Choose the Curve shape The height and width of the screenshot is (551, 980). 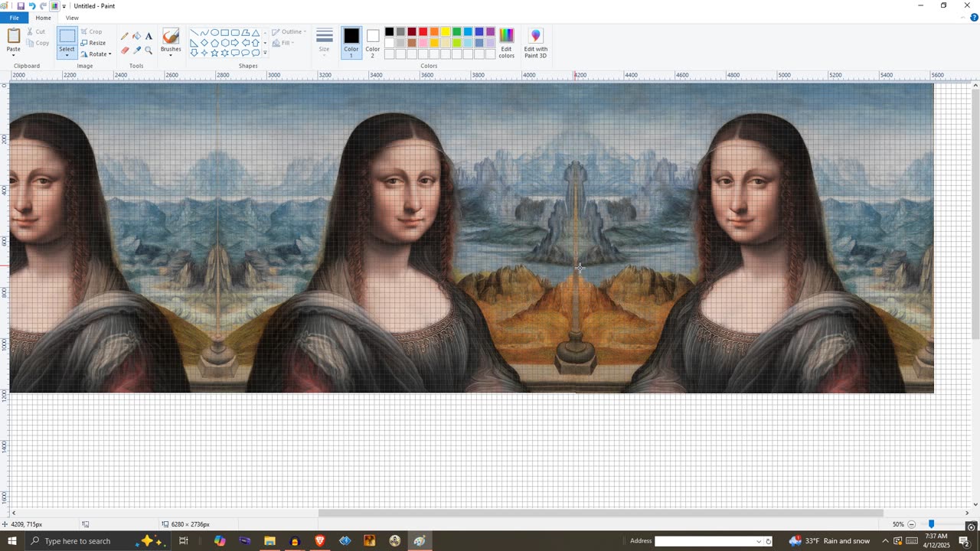click(x=204, y=32)
